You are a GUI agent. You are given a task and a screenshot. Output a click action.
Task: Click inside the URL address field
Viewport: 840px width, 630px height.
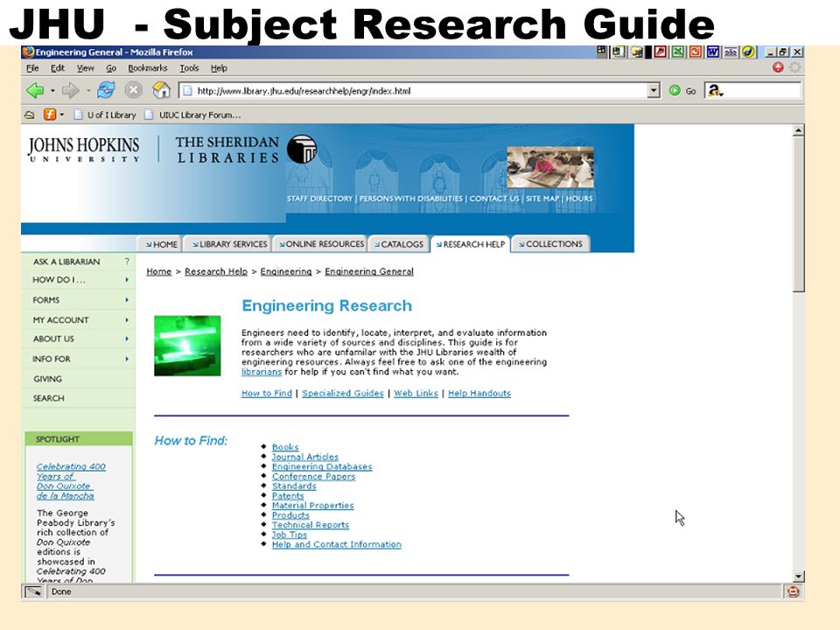click(x=419, y=90)
